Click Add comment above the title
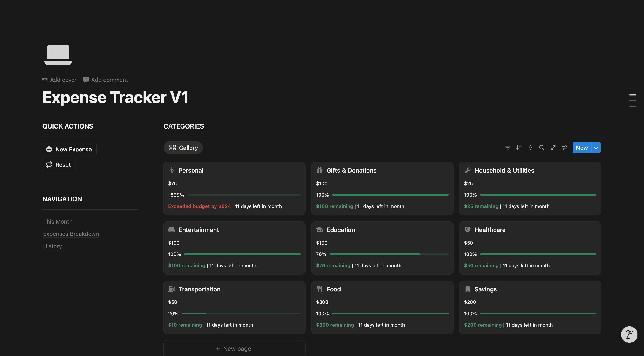The width and height of the screenshot is (644, 356). (105, 80)
